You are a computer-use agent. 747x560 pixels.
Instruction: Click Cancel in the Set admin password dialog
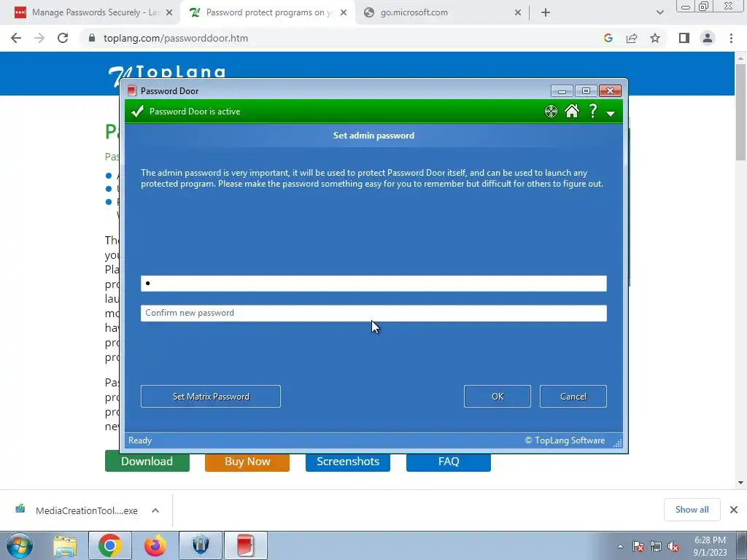pyautogui.click(x=573, y=396)
